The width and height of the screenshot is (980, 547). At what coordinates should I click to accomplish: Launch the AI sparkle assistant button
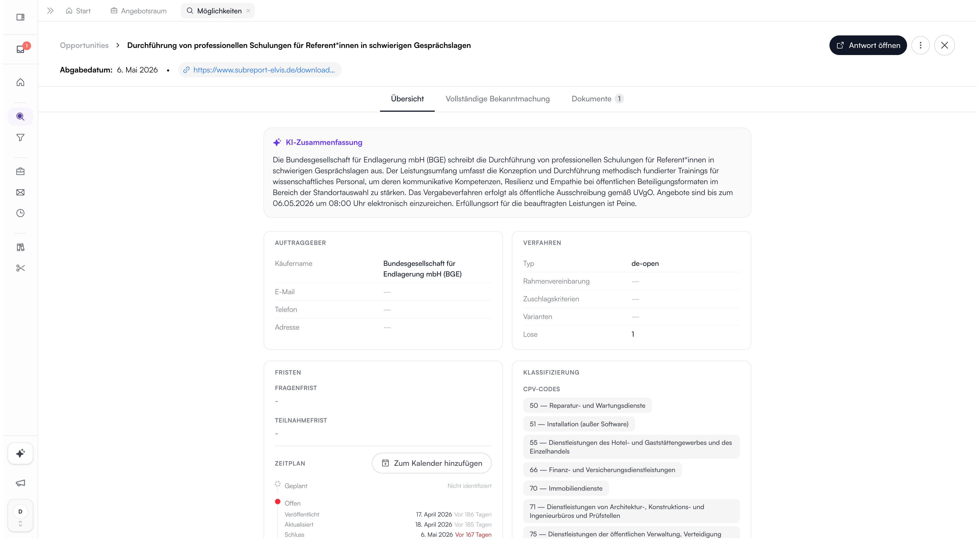[x=20, y=453]
